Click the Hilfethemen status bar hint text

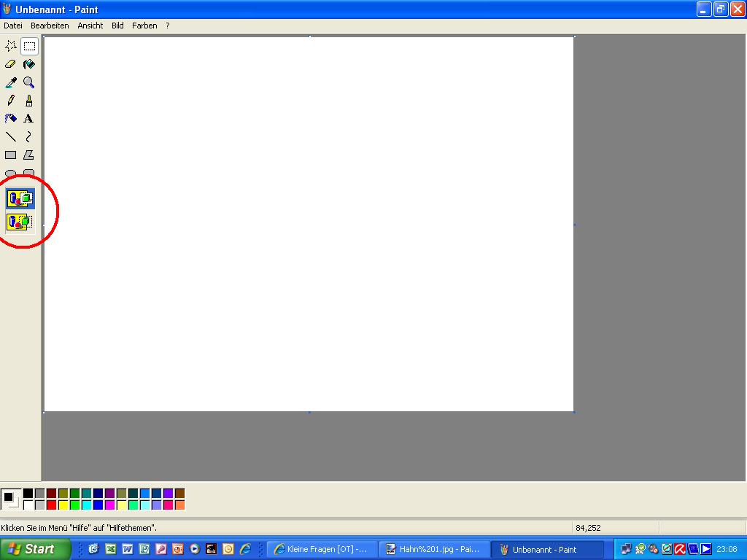[x=79, y=528]
